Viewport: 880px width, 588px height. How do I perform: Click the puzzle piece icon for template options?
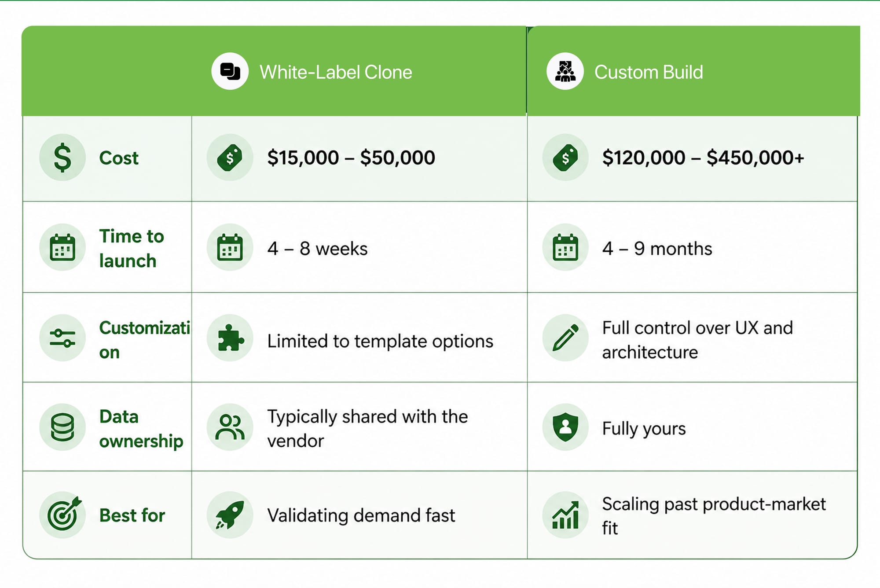click(x=230, y=338)
